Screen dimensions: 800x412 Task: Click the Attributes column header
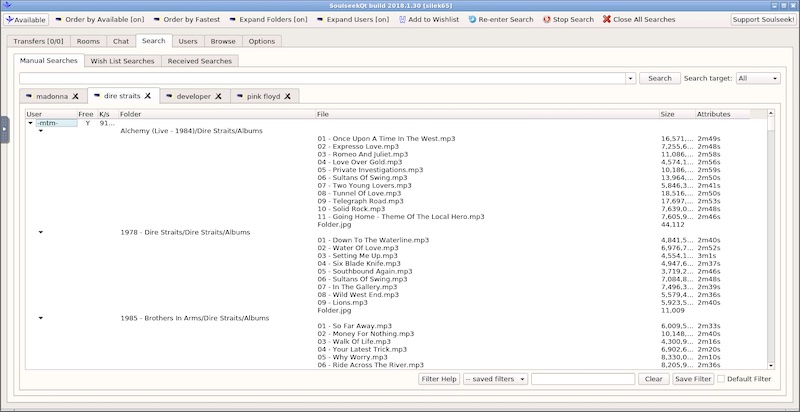722,114
